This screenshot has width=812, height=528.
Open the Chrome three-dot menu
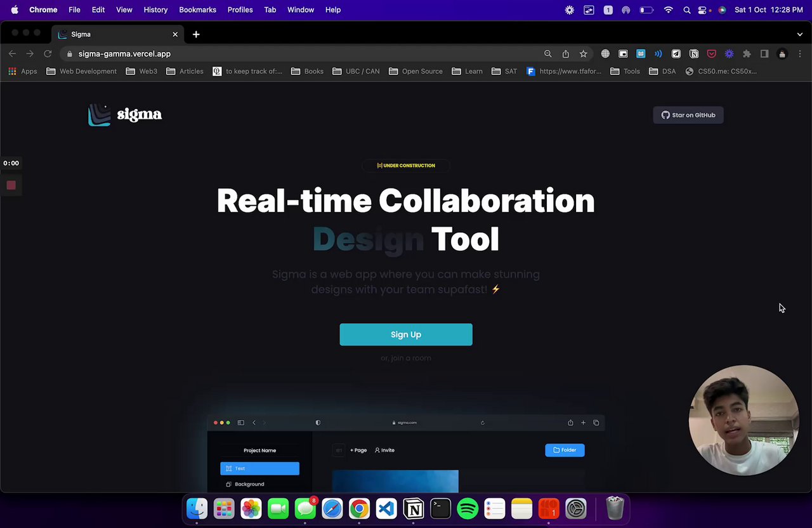(800, 54)
